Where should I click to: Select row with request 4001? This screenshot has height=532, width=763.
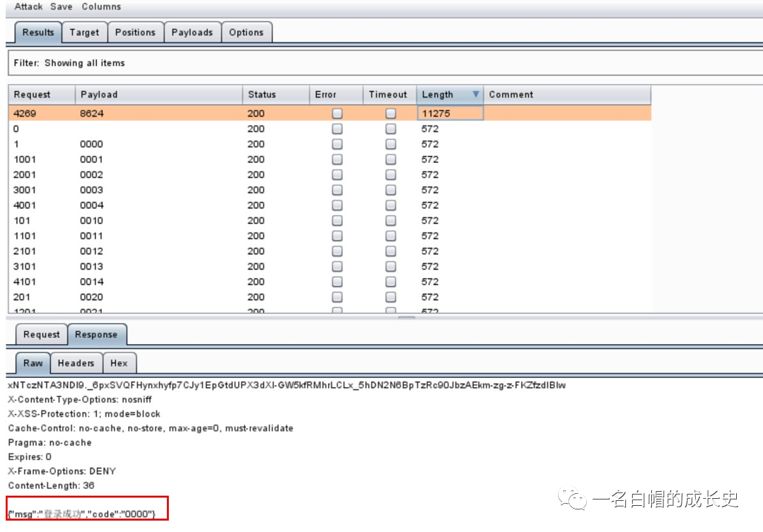(x=330, y=205)
